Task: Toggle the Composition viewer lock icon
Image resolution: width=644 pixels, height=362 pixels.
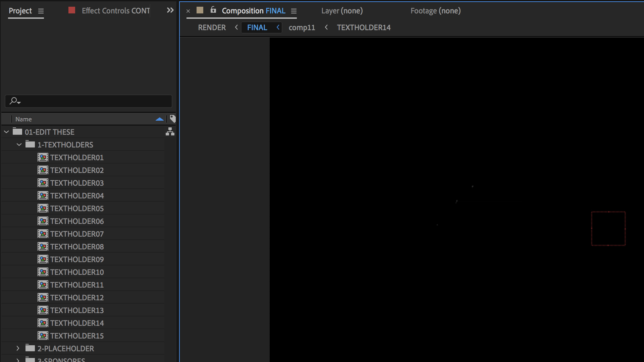Action: pyautogui.click(x=213, y=10)
